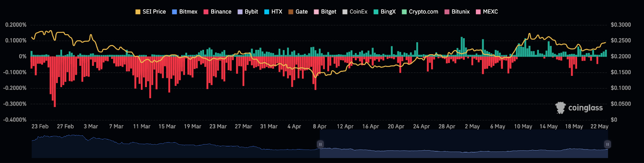Viewport: 644px width, 163px height.
Task: Toggle the BingX legend series
Action: pos(384,12)
